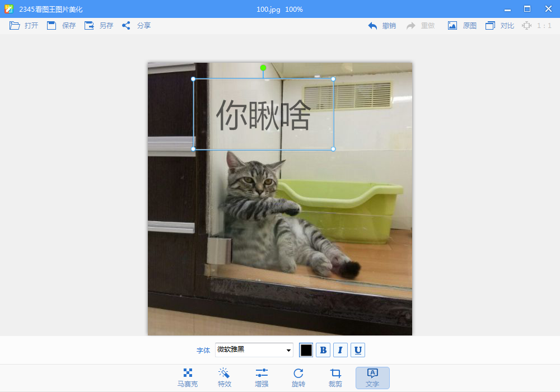Open the 旋转 rotate tool
The height and width of the screenshot is (392, 560).
[x=298, y=378]
